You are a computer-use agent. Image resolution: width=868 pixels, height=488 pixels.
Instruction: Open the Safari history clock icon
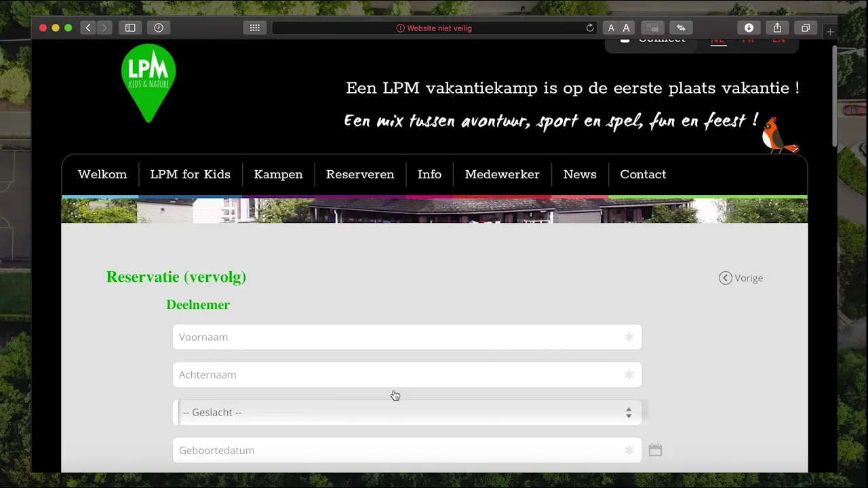coord(158,28)
